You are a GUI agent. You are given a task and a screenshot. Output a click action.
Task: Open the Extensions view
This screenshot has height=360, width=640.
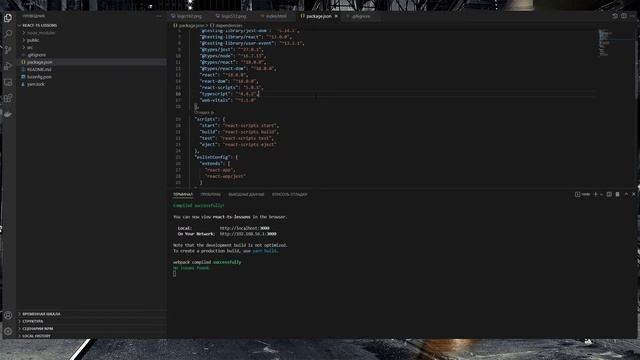8,98
